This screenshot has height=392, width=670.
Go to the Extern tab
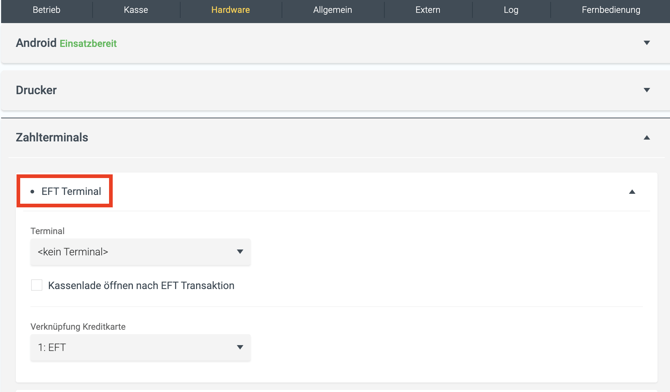click(428, 10)
